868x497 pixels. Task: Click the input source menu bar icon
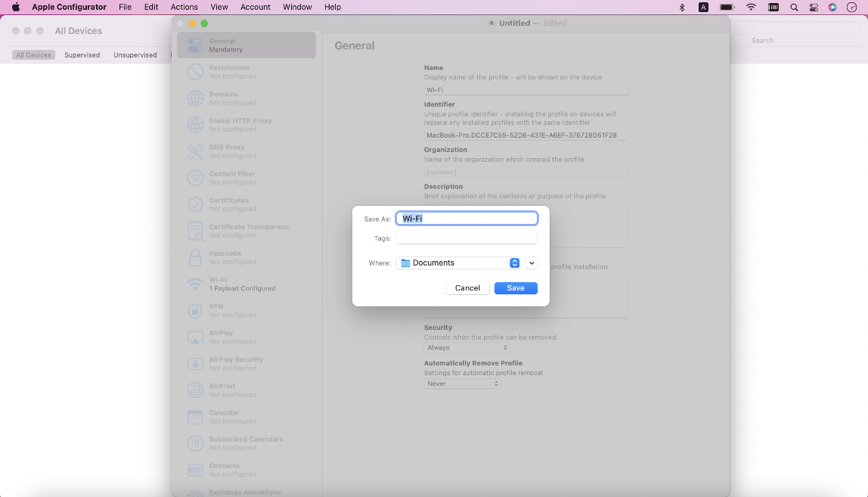pos(703,8)
